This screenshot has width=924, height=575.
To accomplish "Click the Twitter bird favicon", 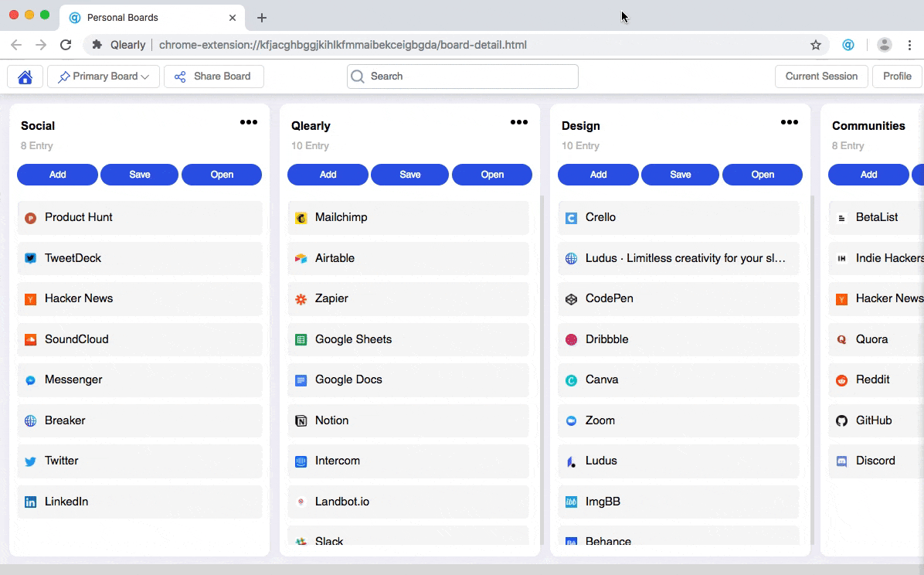I will (x=31, y=461).
